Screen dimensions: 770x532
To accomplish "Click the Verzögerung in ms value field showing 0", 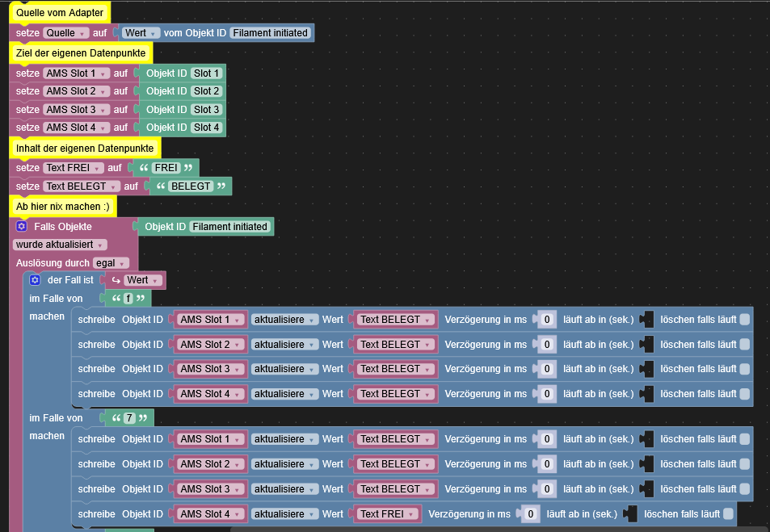I will tap(545, 319).
